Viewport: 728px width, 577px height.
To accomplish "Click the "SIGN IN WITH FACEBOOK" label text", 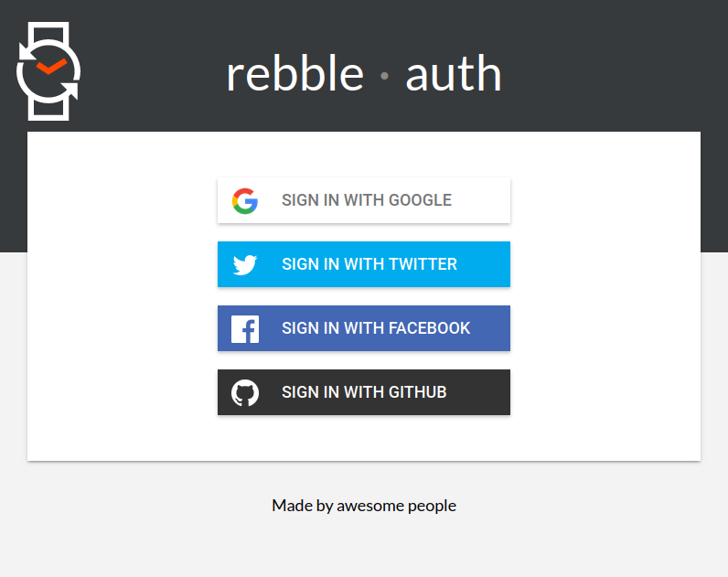I will (376, 328).
